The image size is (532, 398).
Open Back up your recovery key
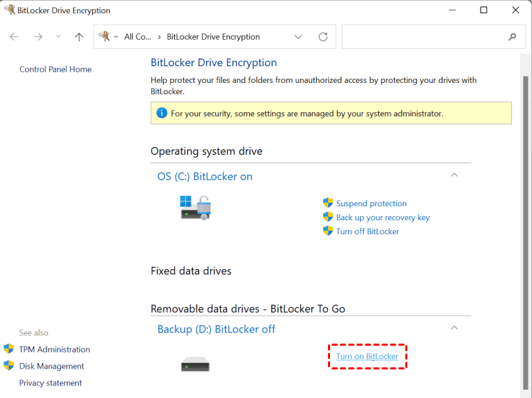[382, 217]
